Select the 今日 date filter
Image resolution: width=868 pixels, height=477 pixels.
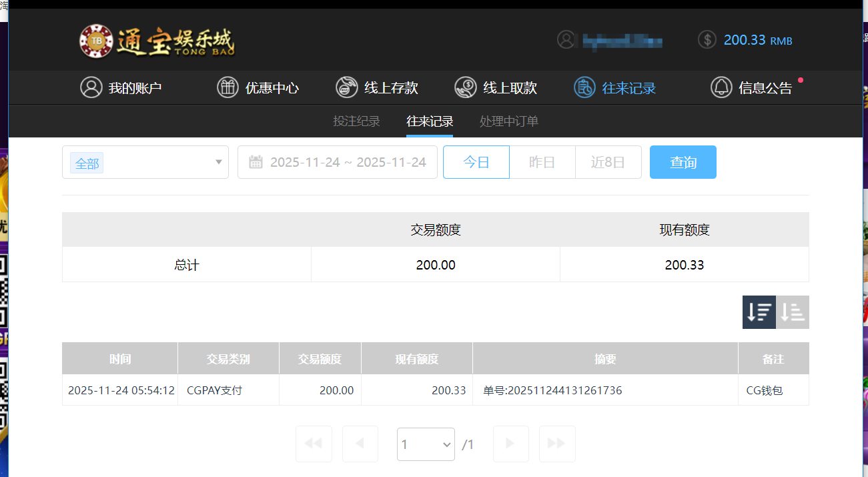coord(476,161)
